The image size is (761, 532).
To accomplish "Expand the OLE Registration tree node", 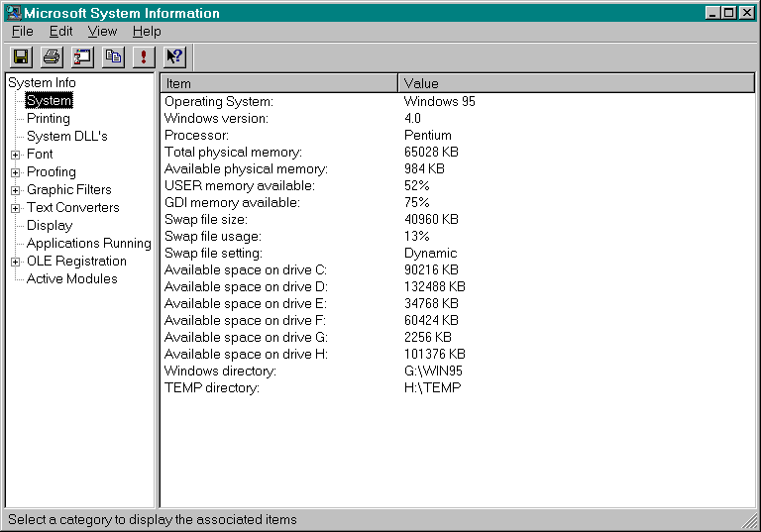I will (x=16, y=262).
